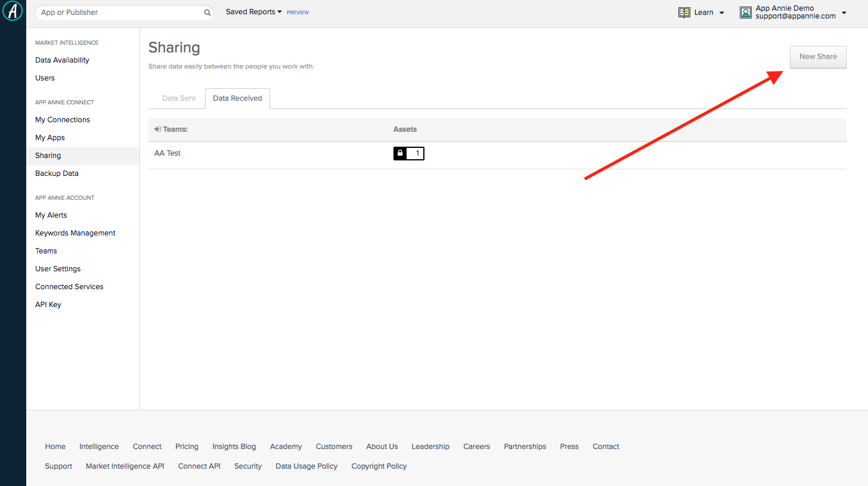Click the Copyright Policy link
The width and height of the screenshot is (868, 486).
379,466
